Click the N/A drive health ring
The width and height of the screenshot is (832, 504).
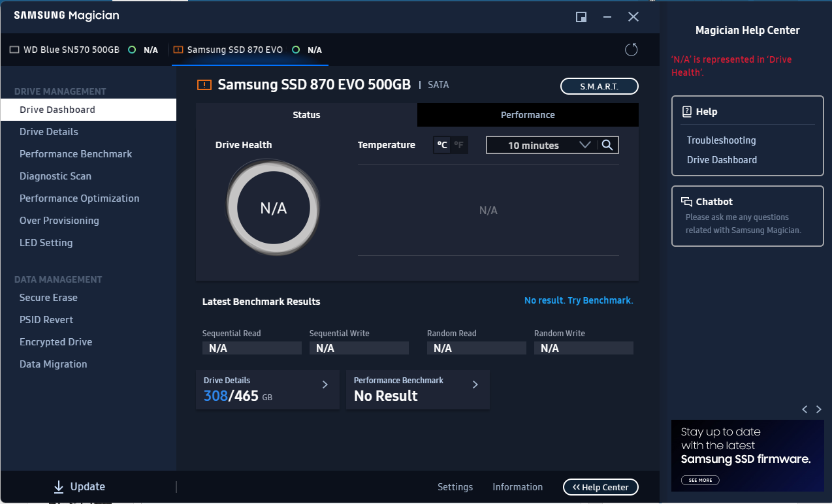coord(273,208)
